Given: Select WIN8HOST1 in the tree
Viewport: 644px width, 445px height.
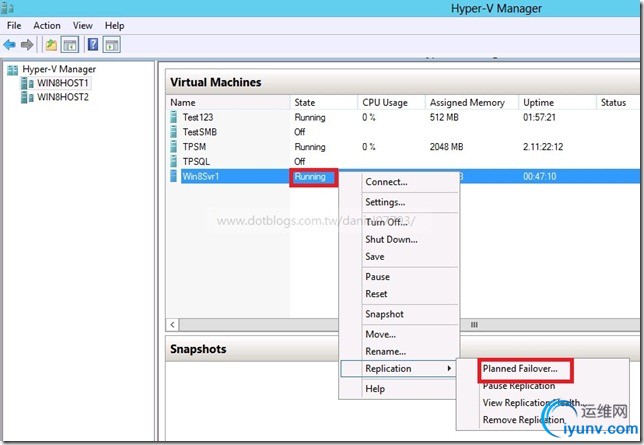Looking at the screenshot, I should tap(63, 83).
